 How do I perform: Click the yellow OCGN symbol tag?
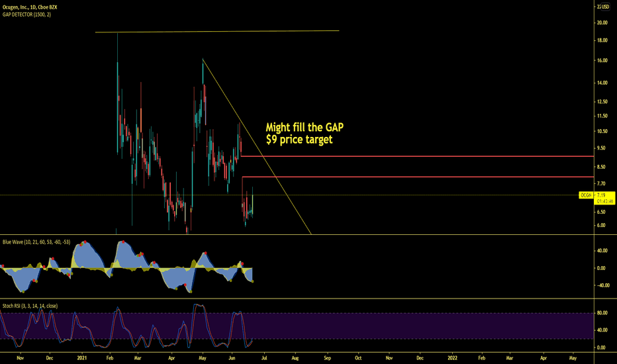click(x=586, y=195)
